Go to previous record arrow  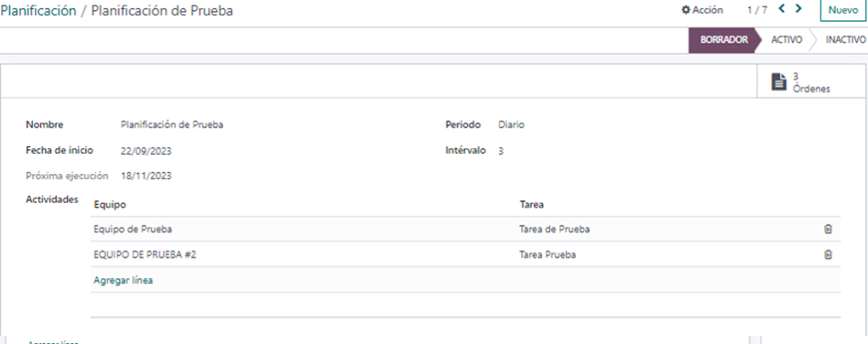(x=782, y=9)
